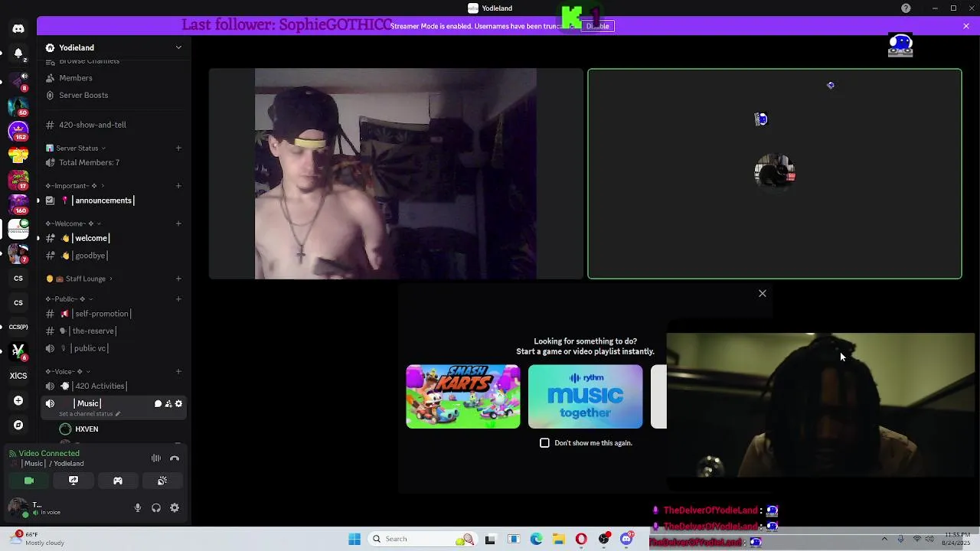Collapse the Welcome category
980x551 pixels.
[x=73, y=223]
